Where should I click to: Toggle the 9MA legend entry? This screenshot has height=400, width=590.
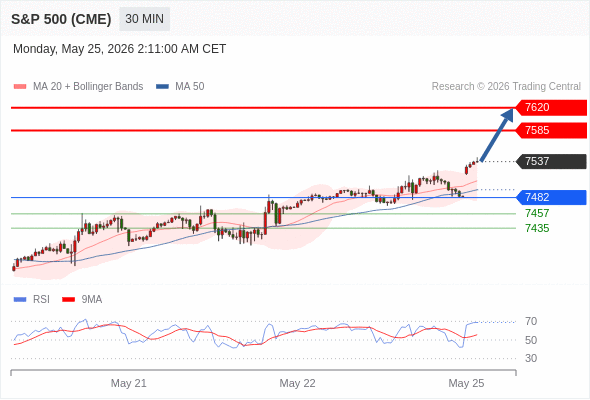coord(82,300)
